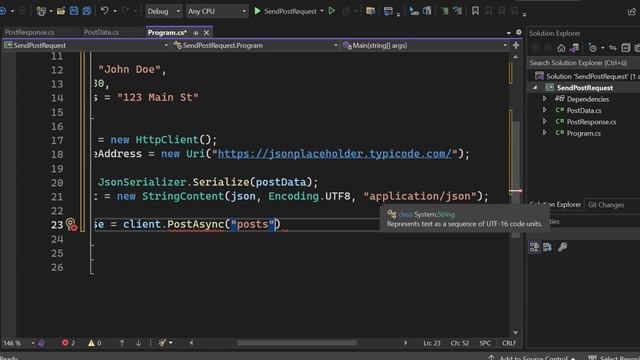Click the Ln: 23 line indicator
Image resolution: width=640 pixels, height=360 pixels.
431,343
